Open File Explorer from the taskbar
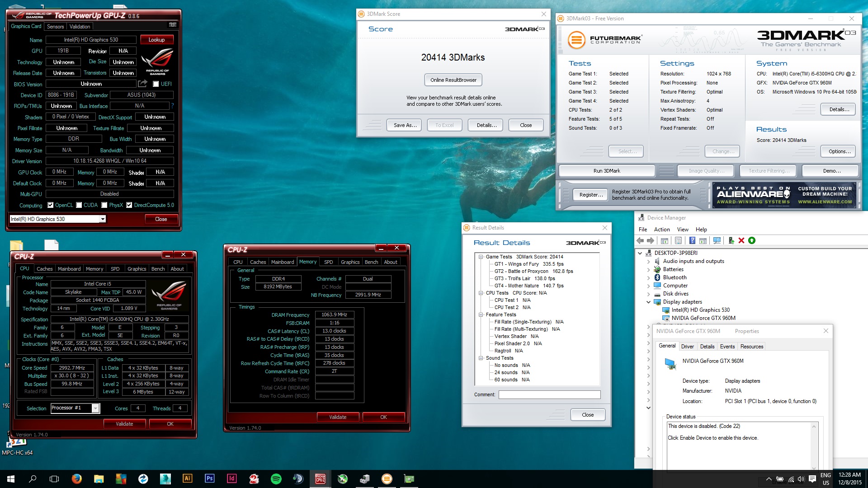 pos(99,479)
